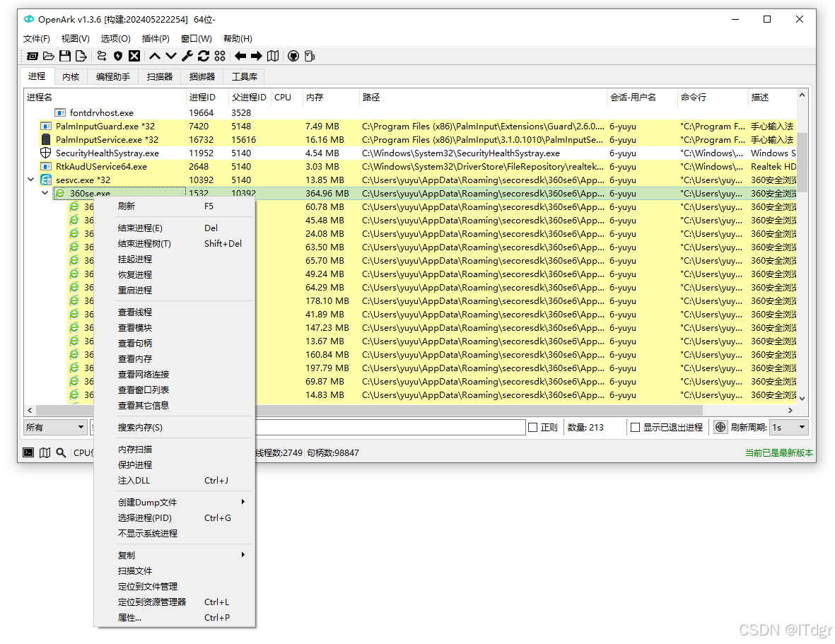Click the vertical scrollbar down arrow
Screen dimensions: 835x644
point(802,398)
